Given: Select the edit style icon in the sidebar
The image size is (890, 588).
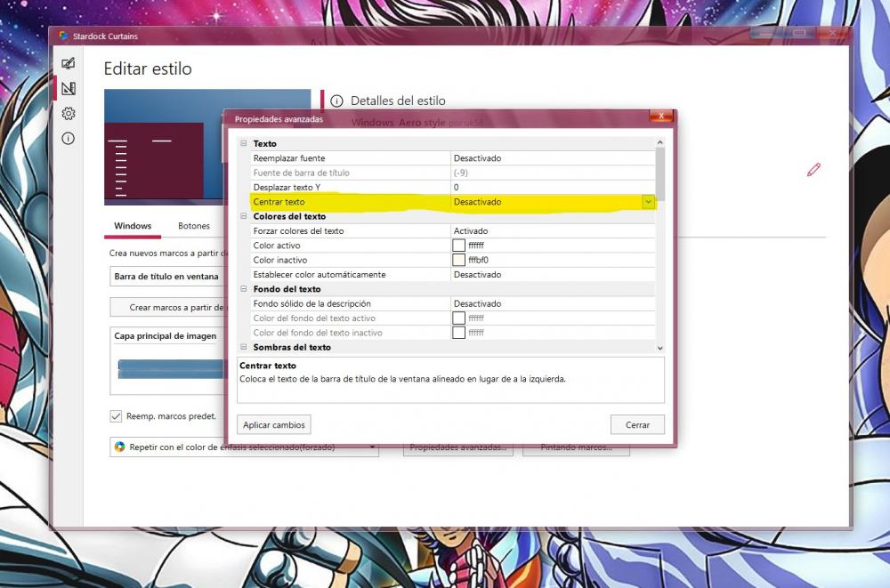Looking at the screenshot, I should (x=67, y=63).
